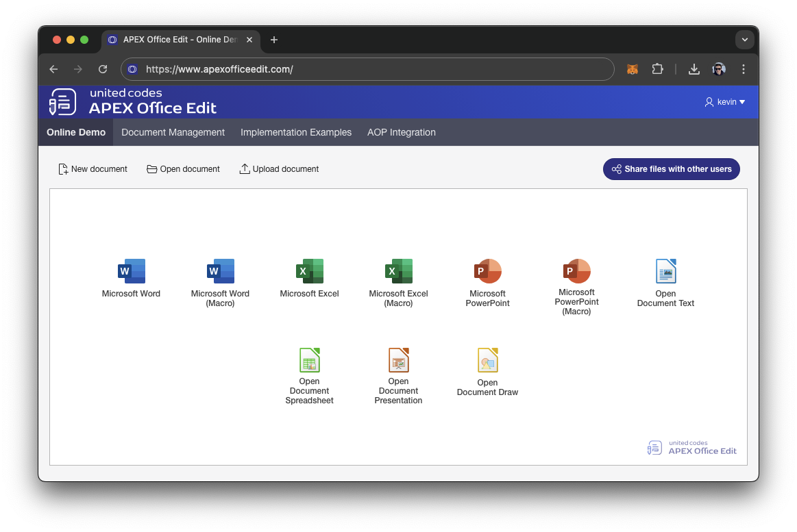Open the AOP Integration tab
797x532 pixels.
[x=402, y=132]
